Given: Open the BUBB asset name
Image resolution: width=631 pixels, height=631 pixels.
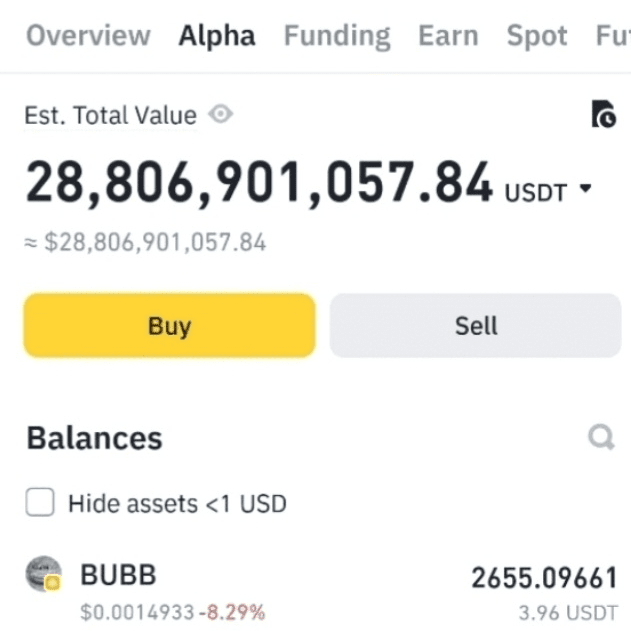Looking at the screenshot, I should (118, 575).
